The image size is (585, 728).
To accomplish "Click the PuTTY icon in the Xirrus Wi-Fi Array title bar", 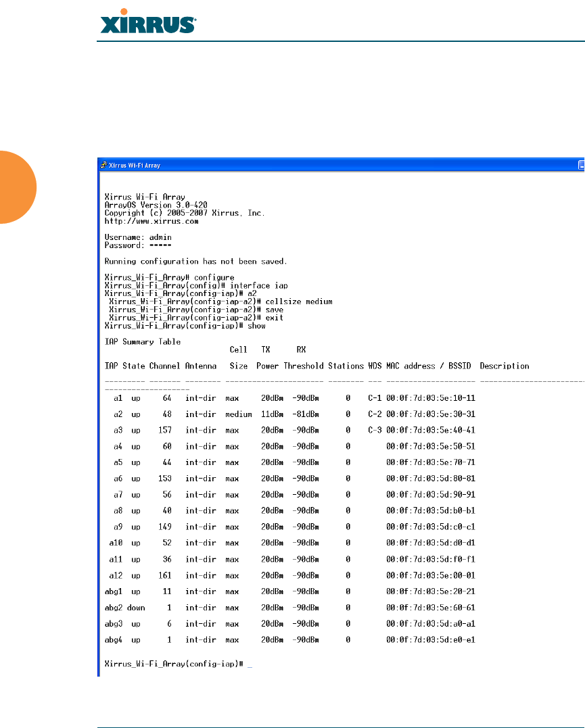I will tap(103, 165).
